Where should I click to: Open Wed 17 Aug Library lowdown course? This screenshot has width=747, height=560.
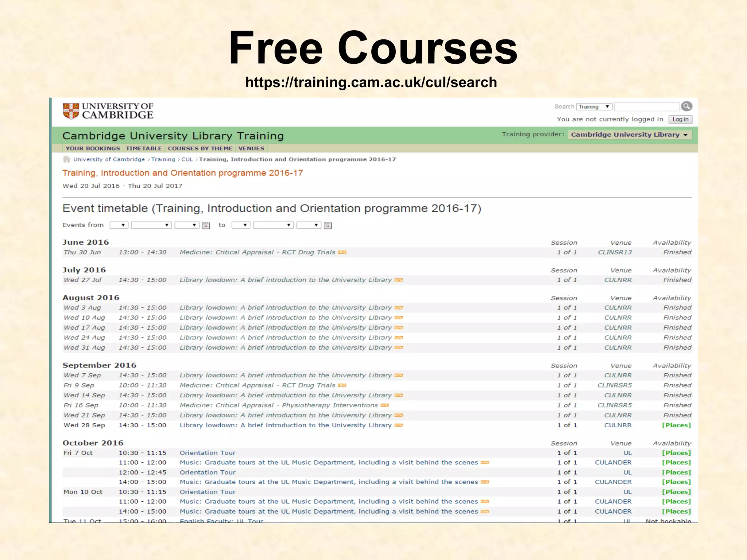(286, 328)
